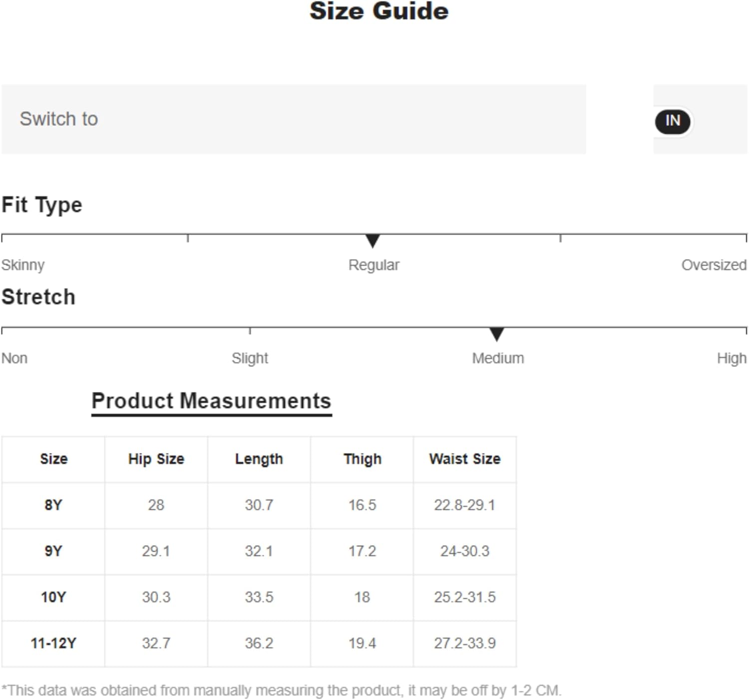Toggle the IN unit switch
Screen dimensions: 749x700
(x=672, y=121)
